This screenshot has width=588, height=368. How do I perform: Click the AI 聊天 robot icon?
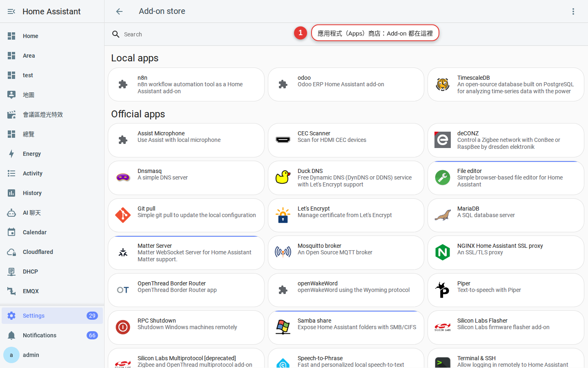tap(11, 213)
